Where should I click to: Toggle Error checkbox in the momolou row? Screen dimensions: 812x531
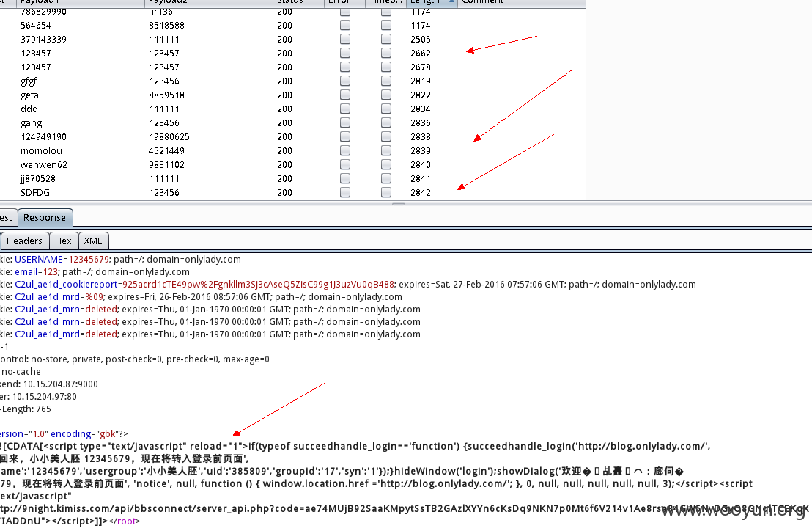click(345, 151)
